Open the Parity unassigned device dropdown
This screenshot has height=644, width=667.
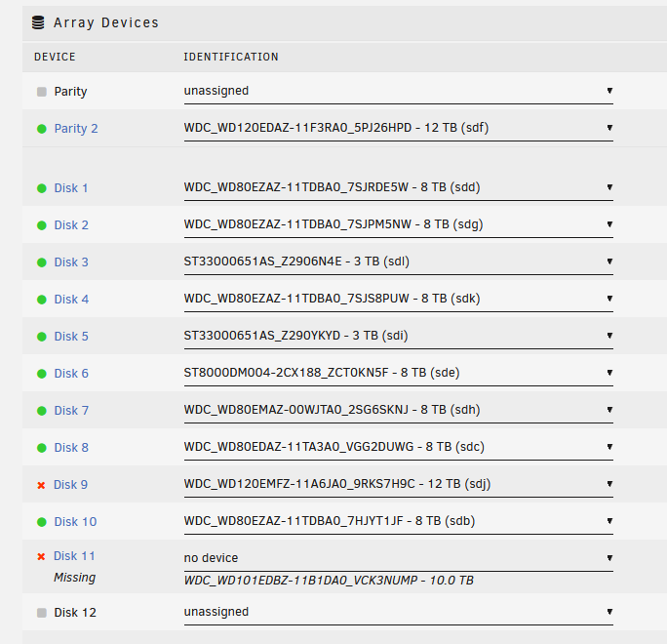pos(398,91)
